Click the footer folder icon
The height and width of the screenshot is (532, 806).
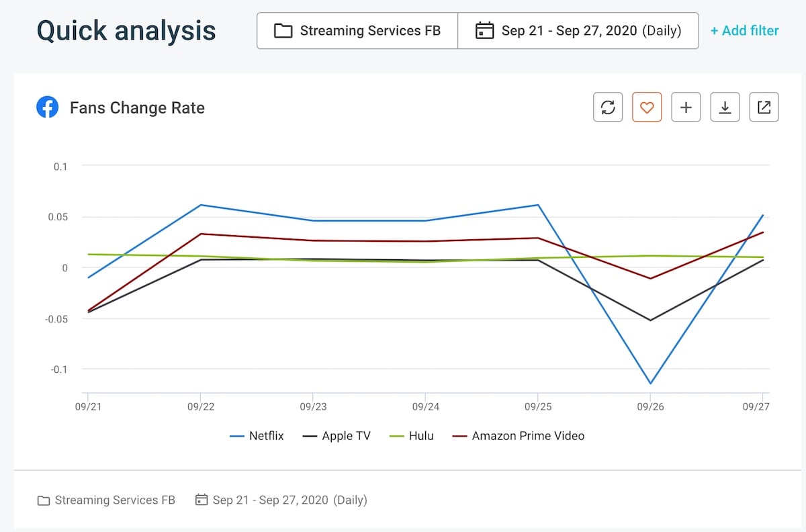[44, 500]
